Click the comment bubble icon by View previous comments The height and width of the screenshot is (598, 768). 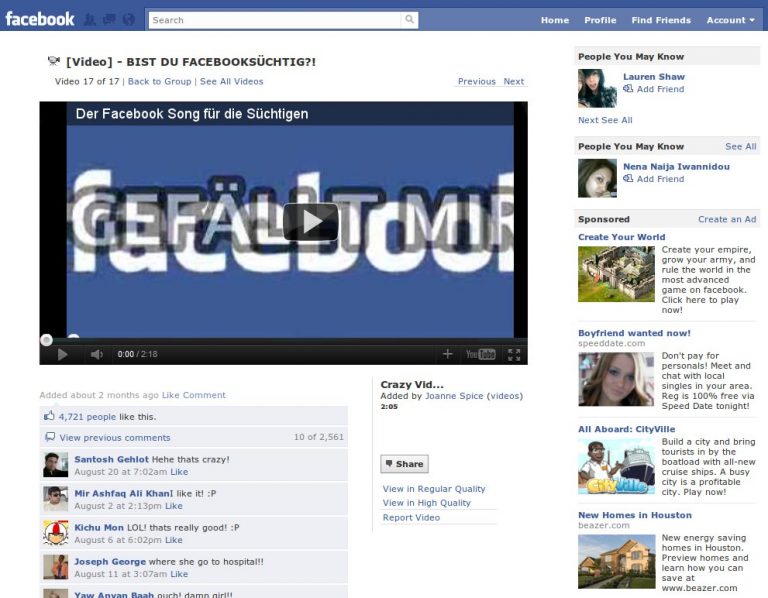tap(50, 436)
